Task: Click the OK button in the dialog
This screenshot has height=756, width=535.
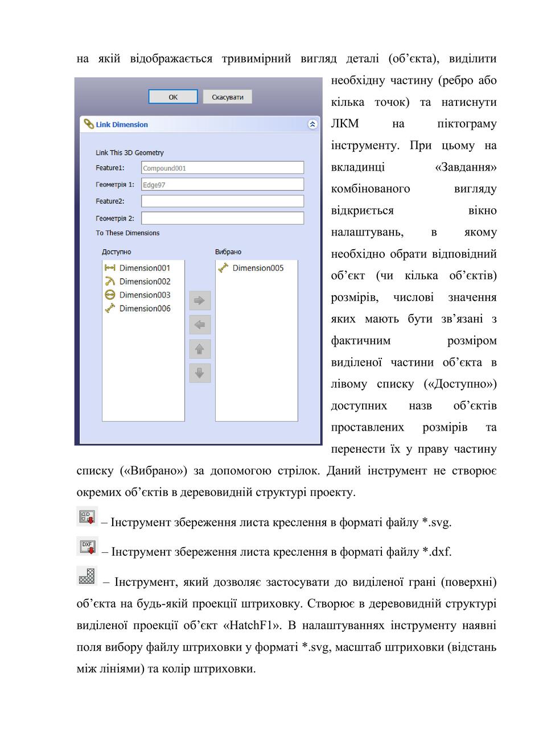Action: tap(173, 97)
